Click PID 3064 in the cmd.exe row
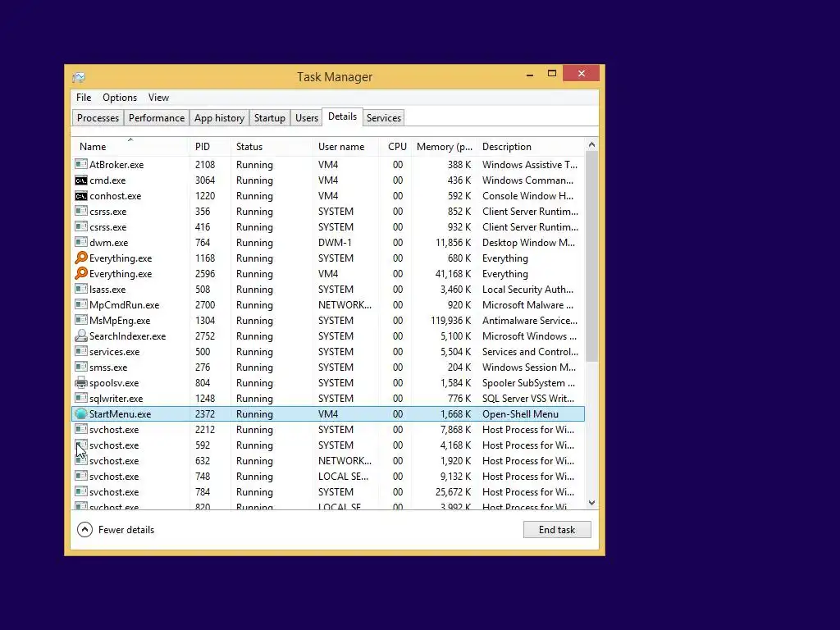This screenshot has height=630, width=840. [x=204, y=180]
